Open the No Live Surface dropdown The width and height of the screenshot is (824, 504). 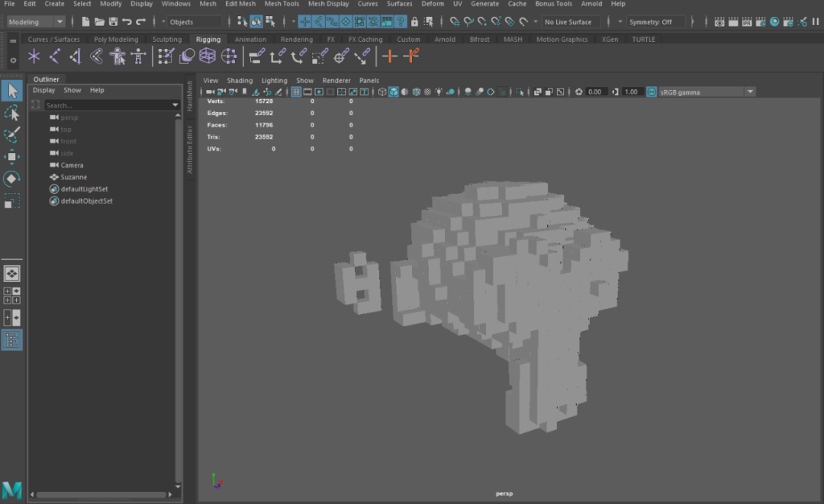(x=571, y=21)
